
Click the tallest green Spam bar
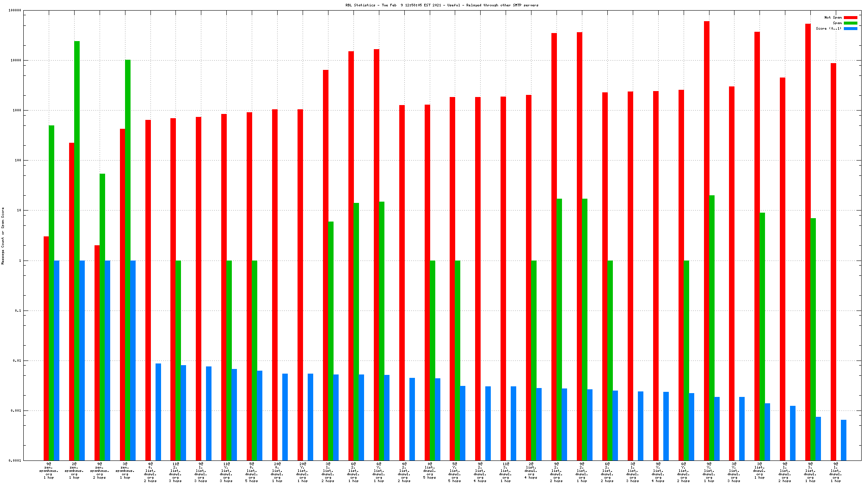[77, 250]
